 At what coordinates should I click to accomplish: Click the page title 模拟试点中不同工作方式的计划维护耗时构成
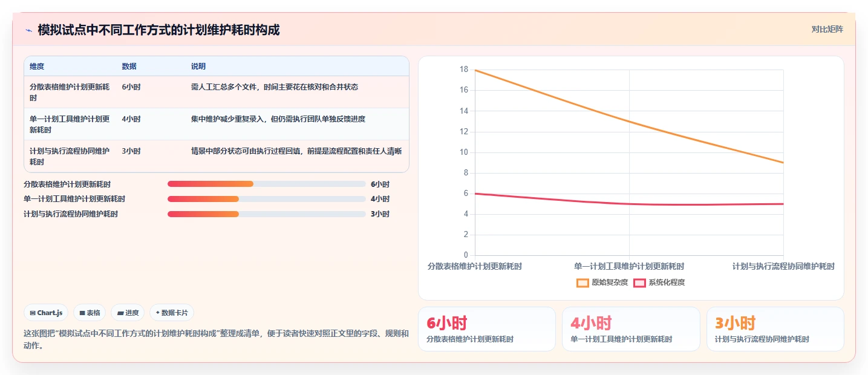[x=158, y=30]
